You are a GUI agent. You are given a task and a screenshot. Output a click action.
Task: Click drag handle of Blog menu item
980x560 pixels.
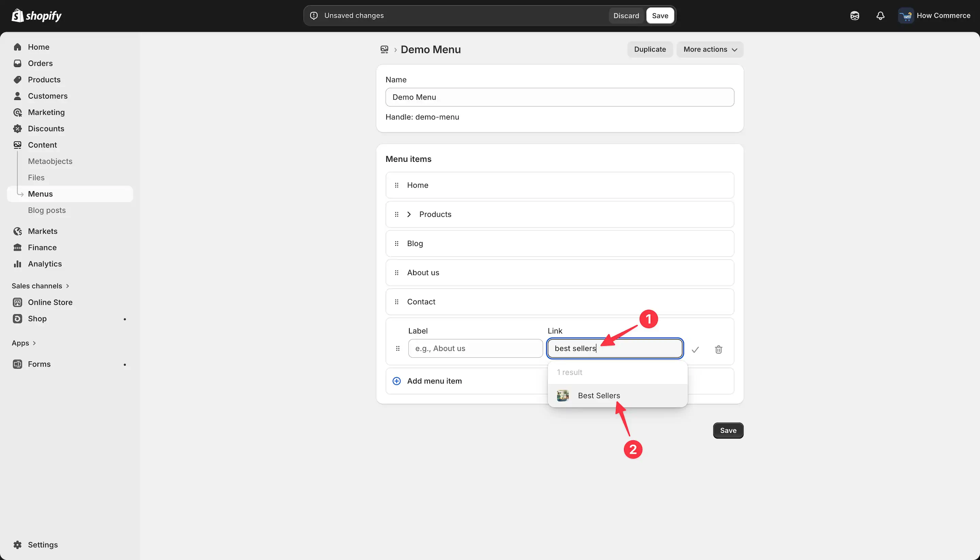[396, 243]
